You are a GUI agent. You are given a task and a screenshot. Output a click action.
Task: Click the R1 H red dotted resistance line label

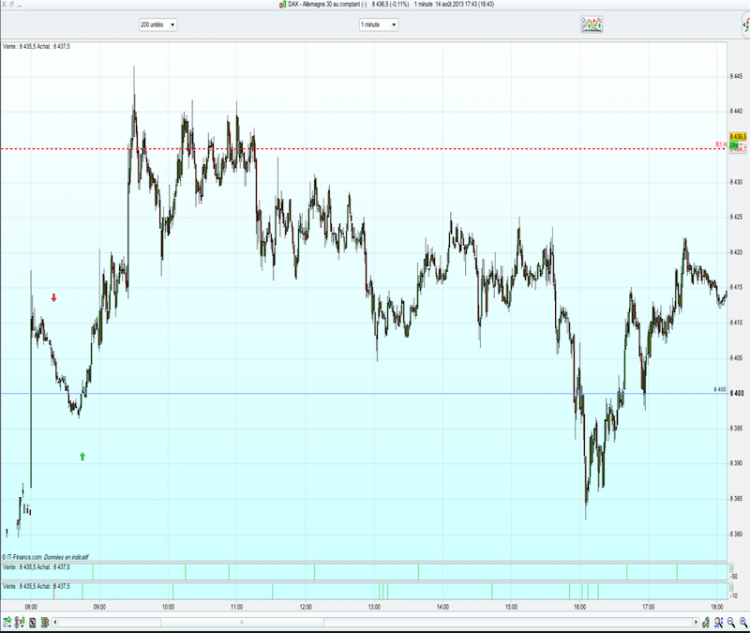click(721, 144)
